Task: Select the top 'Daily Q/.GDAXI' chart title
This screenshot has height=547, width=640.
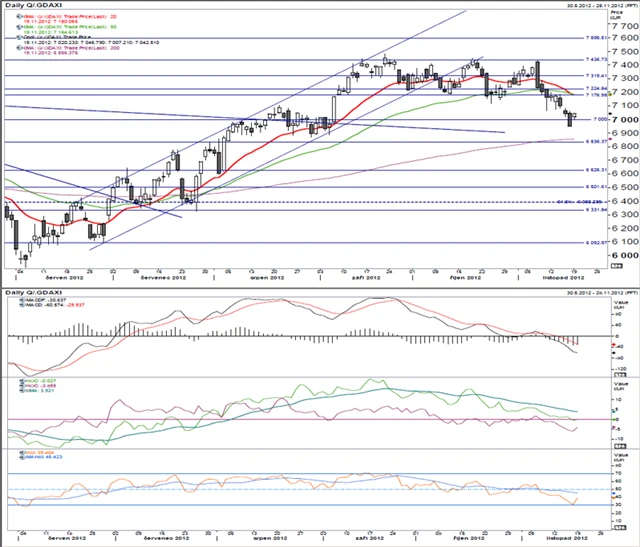Action: click(33, 6)
